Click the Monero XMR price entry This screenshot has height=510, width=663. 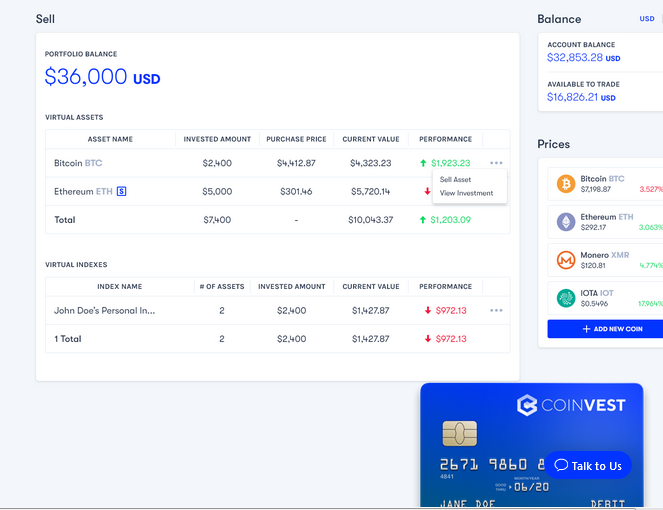coord(605,260)
